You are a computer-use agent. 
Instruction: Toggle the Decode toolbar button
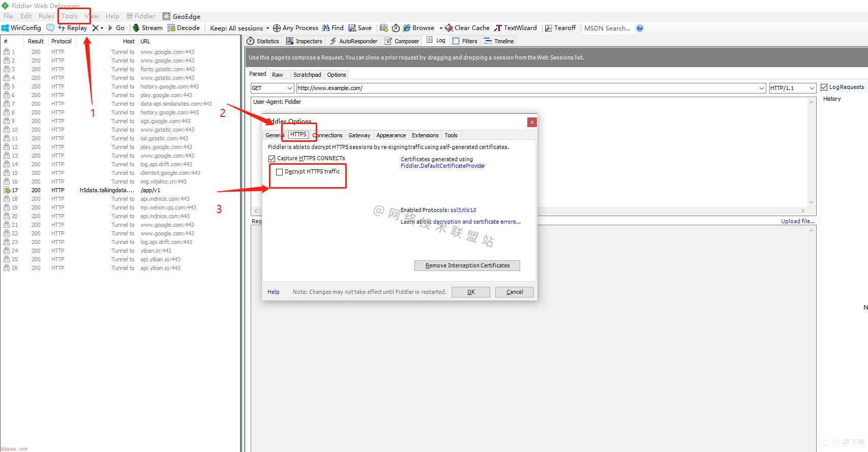pos(184,28)
